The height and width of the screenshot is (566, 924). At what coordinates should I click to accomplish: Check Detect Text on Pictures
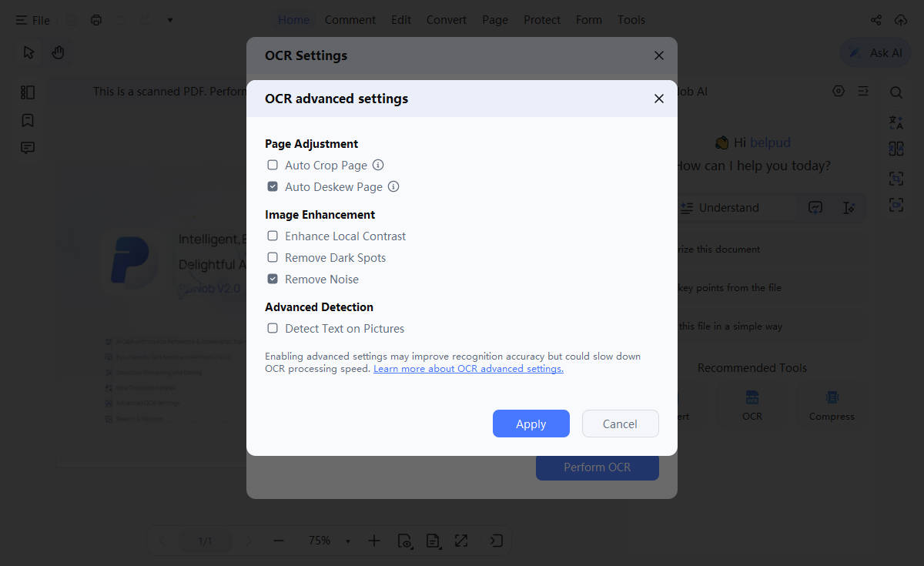273,328
